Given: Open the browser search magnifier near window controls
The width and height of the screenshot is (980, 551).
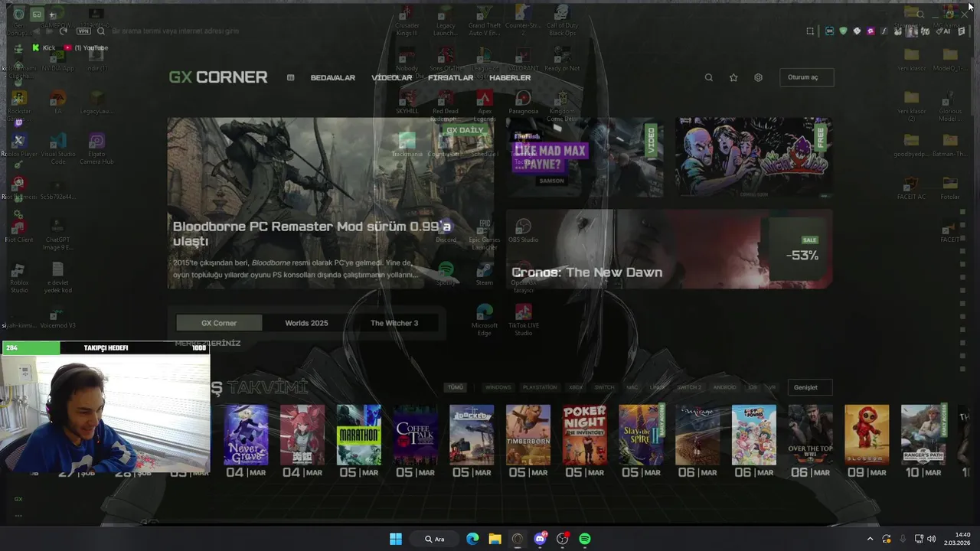Looking at the screenshot, I should [x=920, y=14].
